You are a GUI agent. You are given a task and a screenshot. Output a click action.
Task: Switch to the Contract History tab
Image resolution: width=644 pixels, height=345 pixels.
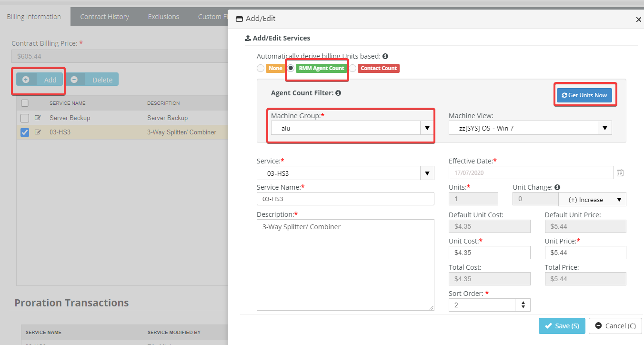tap(104, 17)
